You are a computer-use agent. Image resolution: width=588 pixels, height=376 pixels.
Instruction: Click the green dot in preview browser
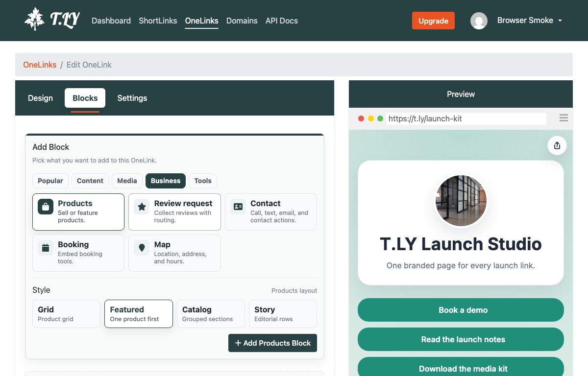(380, 118)
